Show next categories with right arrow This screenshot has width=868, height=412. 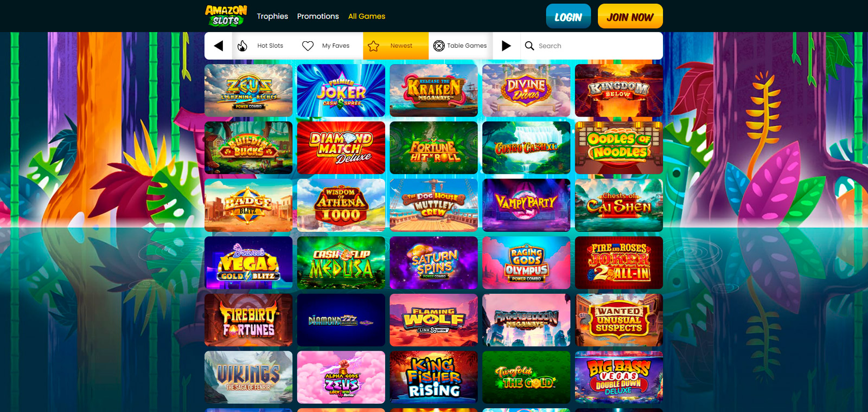pos(506,46)
